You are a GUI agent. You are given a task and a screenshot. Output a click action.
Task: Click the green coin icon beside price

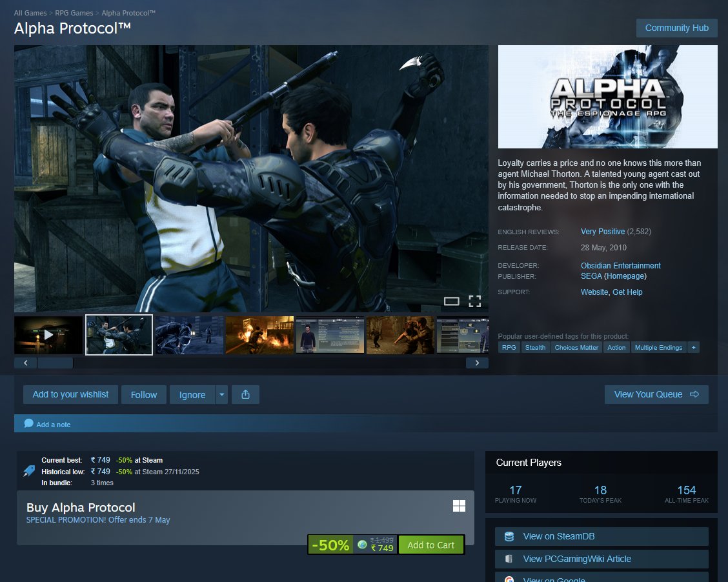tap(362, 545)
